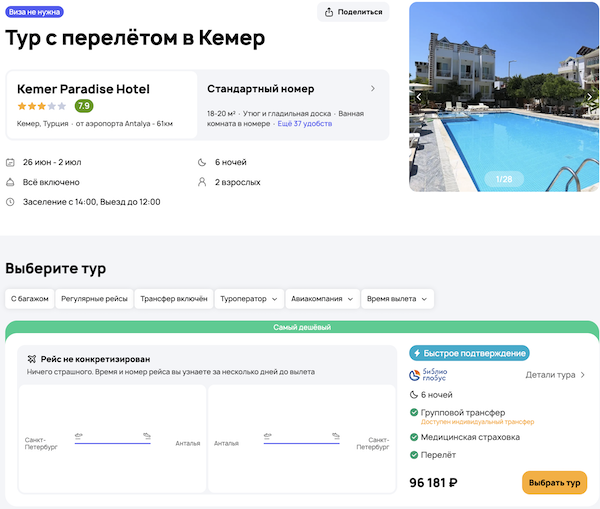600x509 pixels.
Task: Click the share icon beside Поделиться
Action: 329,12
